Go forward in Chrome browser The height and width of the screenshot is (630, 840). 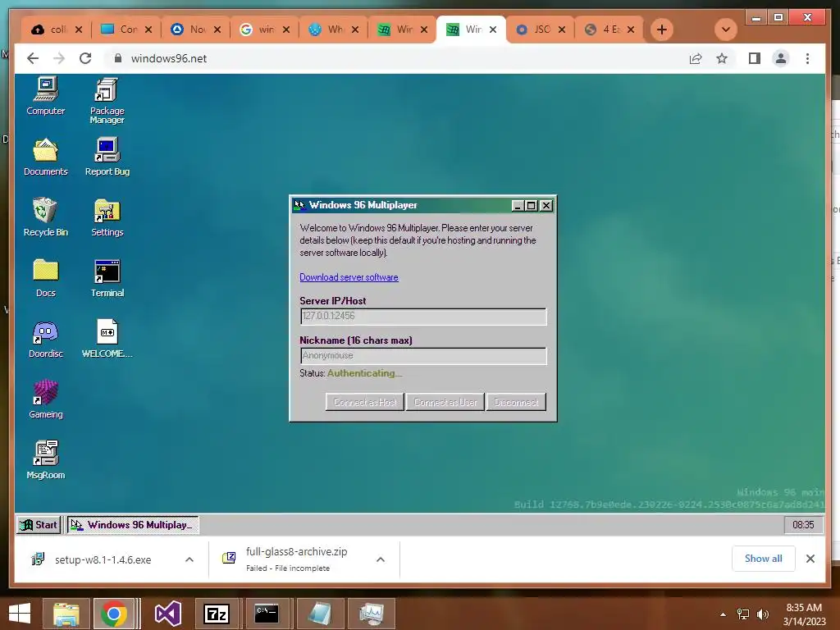(x=59, y=58)
